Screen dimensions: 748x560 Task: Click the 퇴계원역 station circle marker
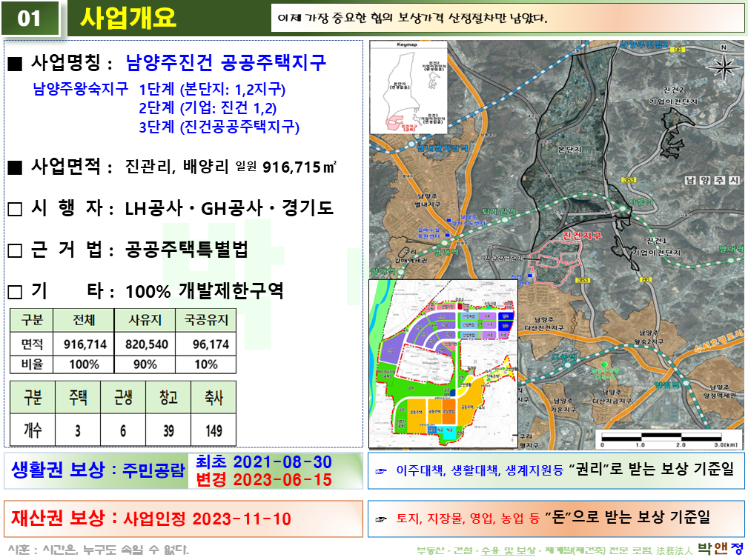click(504, 219)
